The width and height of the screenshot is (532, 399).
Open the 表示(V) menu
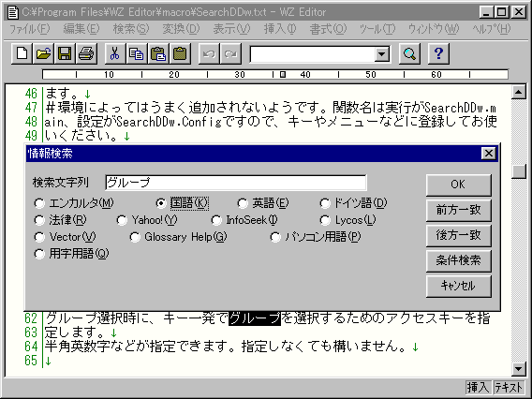pyautogui.click(x=231, y=29)
